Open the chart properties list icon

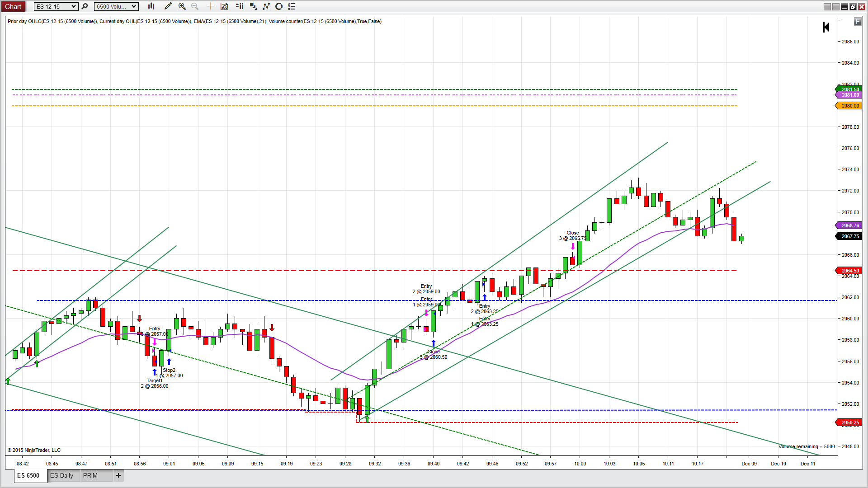pyautogui.click(x=292, y=6)
